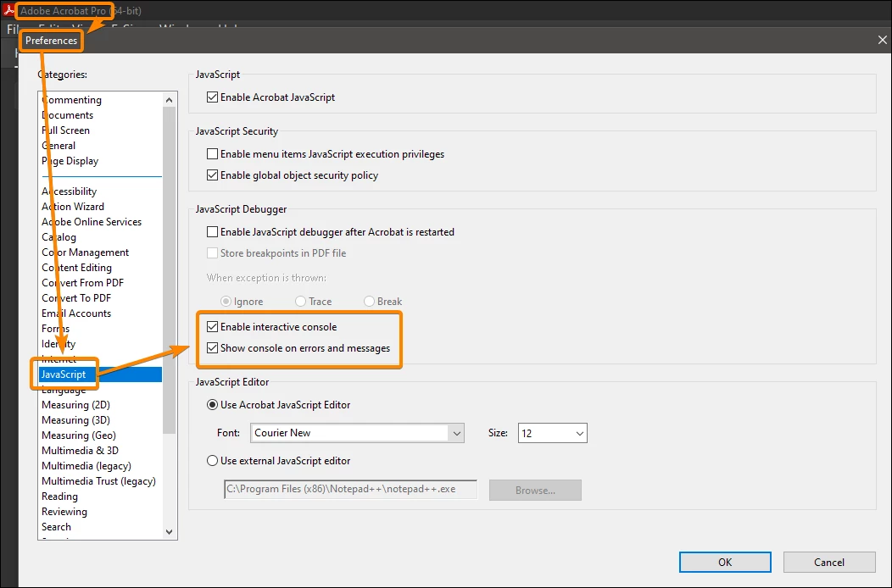Click the external editor path field
The width and height of the screenshot is (892, 588).
point(350,490)
